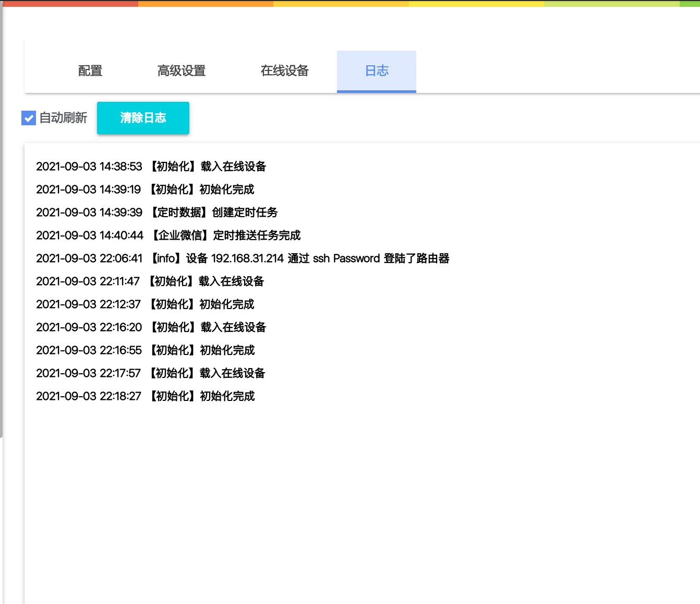Image resolution: width=700 pixels, height=604 pixels.
Task: Click the 14:38:53 载入在线设备 log line
Action: [151, 166]
